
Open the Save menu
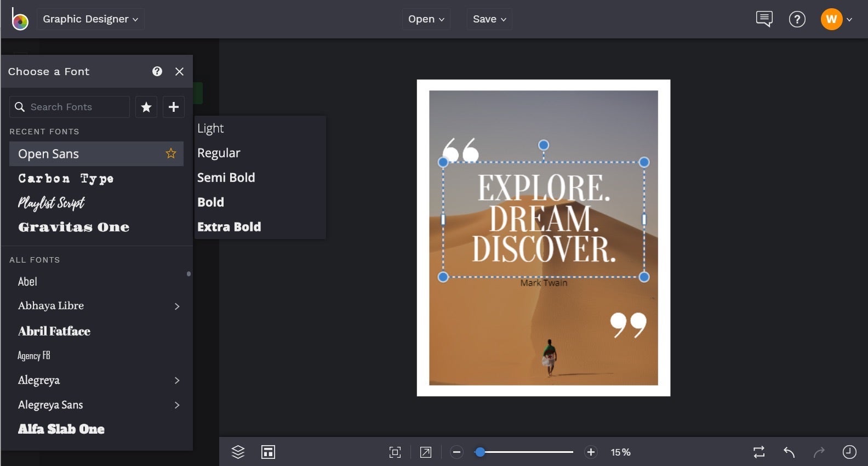(x=489, y=19)
